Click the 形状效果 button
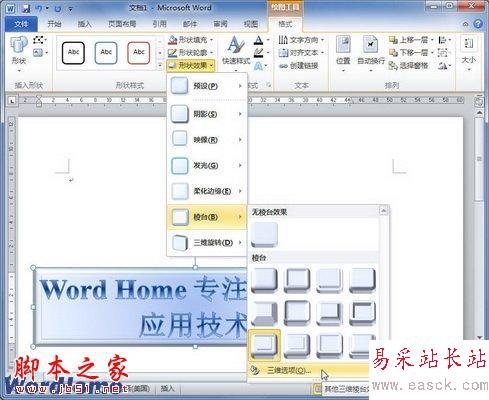The image size is (489, 400). click(190, 65)
